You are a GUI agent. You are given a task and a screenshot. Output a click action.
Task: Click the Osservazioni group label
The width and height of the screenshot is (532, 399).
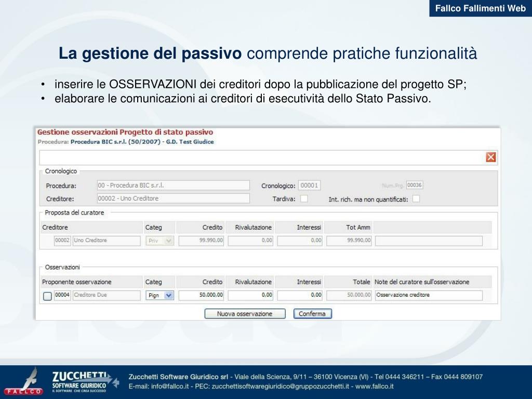[62, 268]
